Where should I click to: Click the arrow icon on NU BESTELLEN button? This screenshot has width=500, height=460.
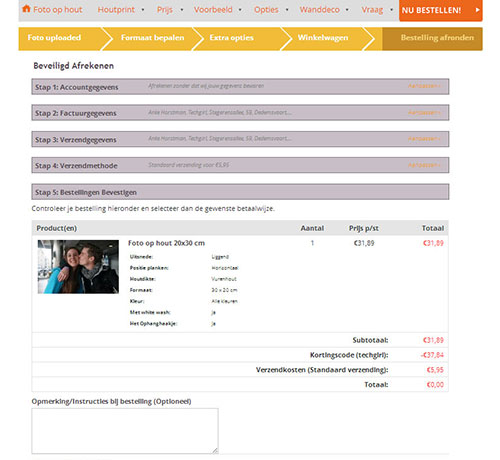tap(477, 10)
